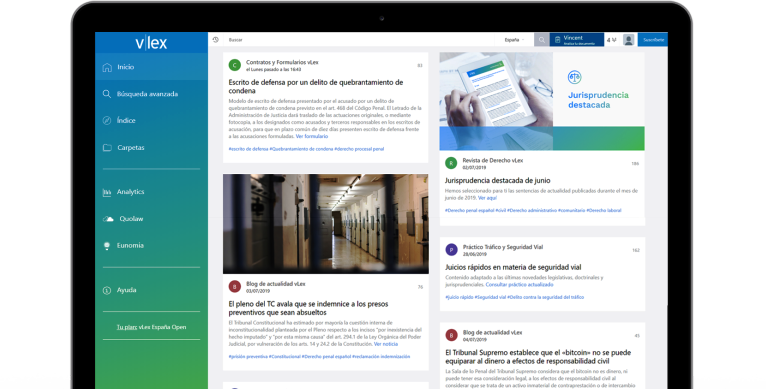Viewport: 766px width, 389px height.
Task: Click the Índice compass icon
Action: click(x=107, y=121)
